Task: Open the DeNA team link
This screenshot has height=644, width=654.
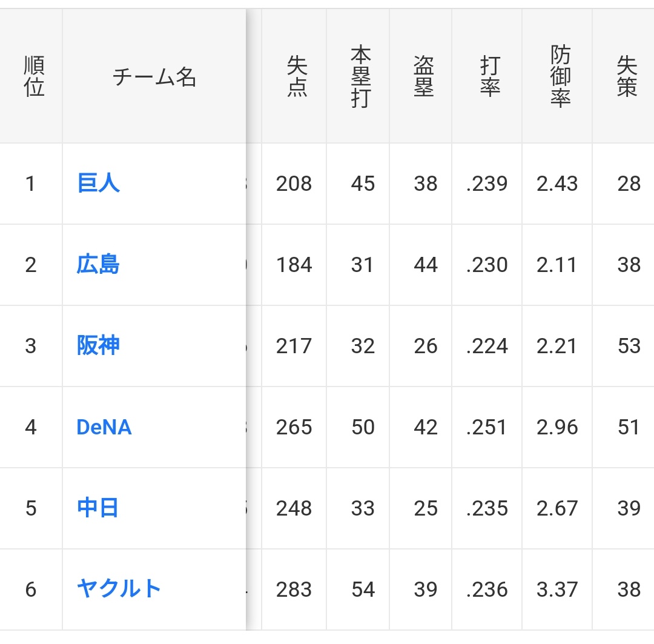Action: point(104,427)
